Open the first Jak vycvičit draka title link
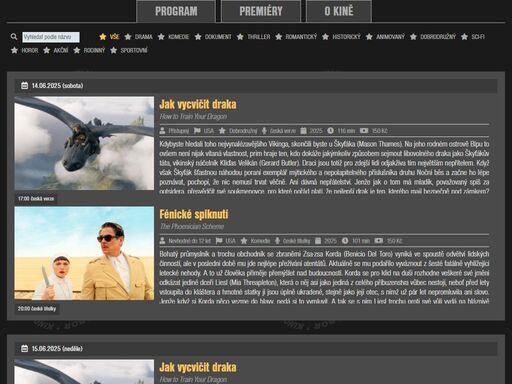Viewport: 512px width, 384px height. click(198, 104)
